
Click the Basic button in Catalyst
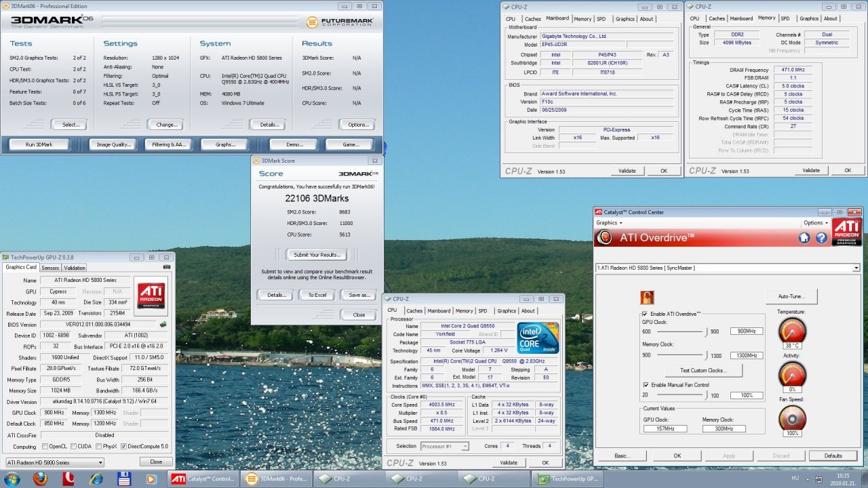621,455
